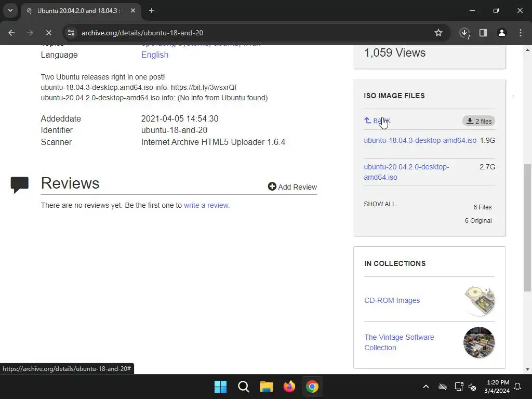Viewport: 532px width, 399px height.
Task: Click SHOW ALL files link
Action: [380, 204]
